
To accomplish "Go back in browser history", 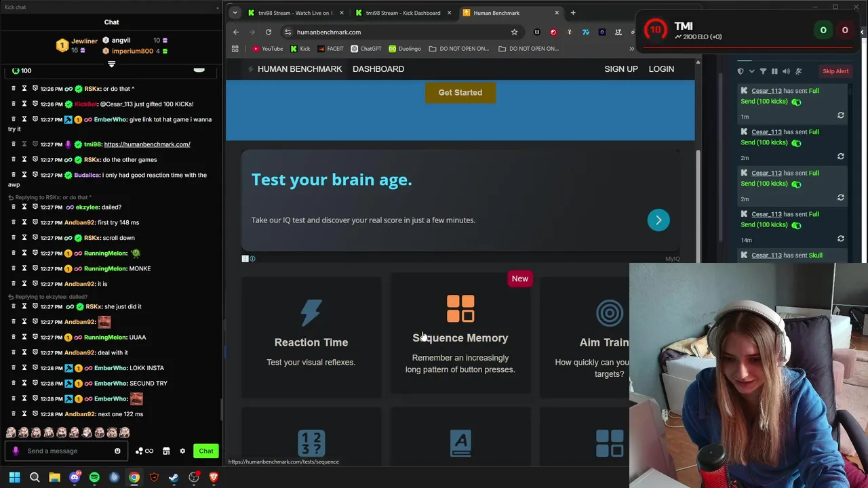I will click(236, 32).
